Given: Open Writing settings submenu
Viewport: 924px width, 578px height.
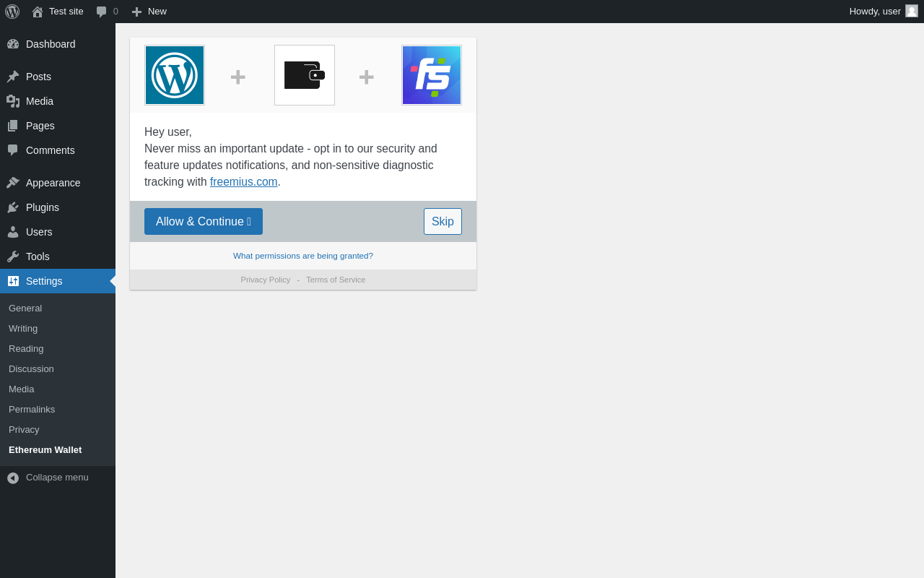Looking at the screenshot, I should point(58,329).
